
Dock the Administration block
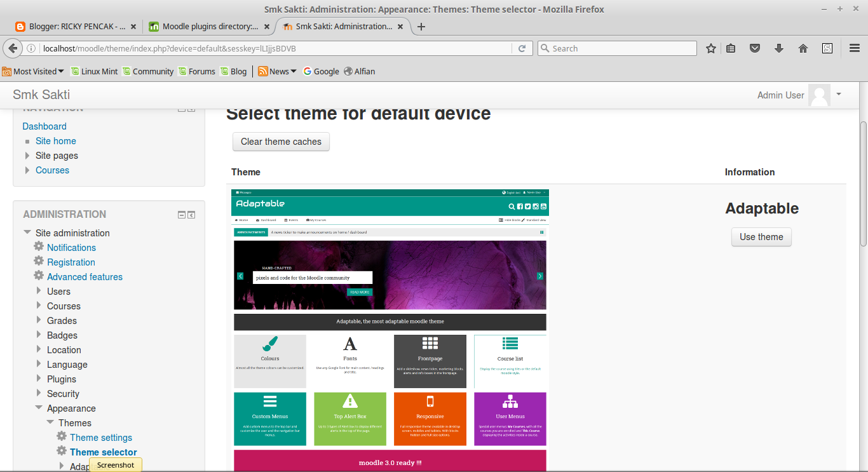point(191,215)
